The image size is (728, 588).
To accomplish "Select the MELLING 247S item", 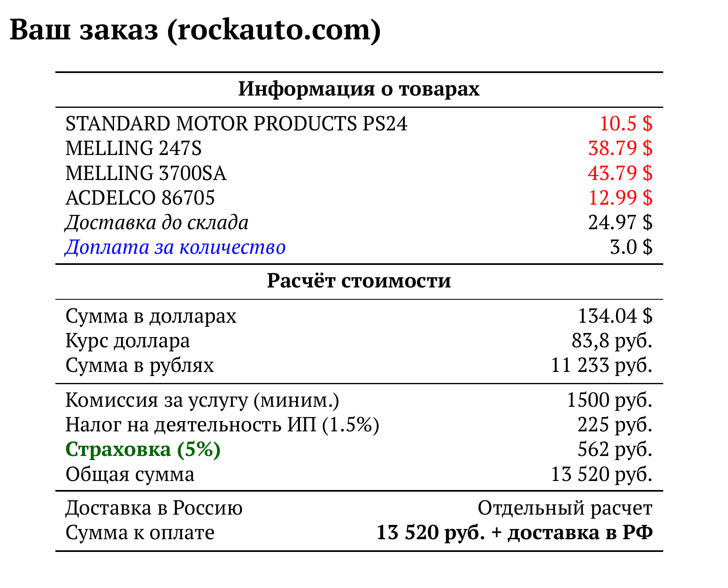I will [134, 148].
